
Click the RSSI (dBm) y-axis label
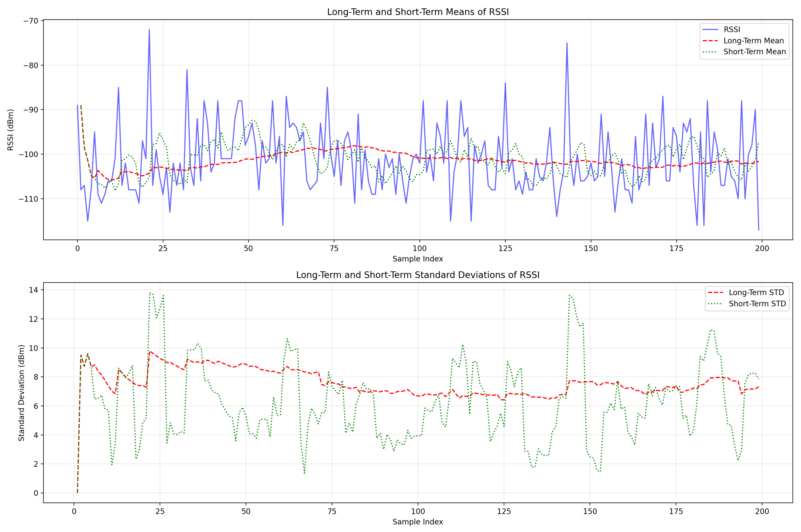tap(11, 130)
